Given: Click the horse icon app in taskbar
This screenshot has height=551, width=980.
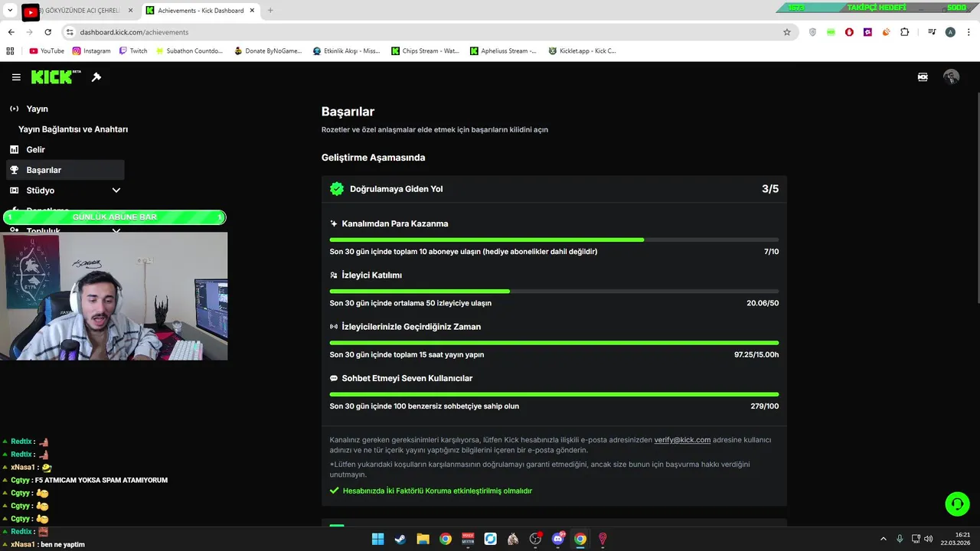Looking at the screenshot, I should pyautogui.click(x=513, y=539).
